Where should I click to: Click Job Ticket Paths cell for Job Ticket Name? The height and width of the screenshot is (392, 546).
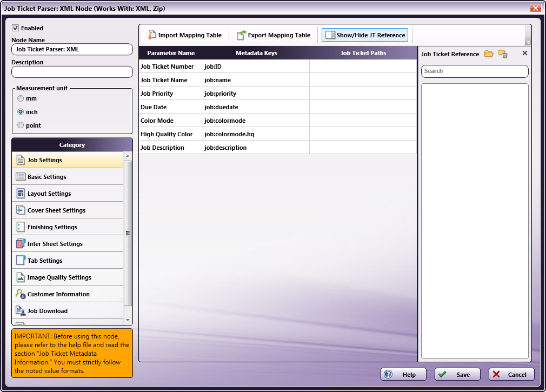[363, 79]
